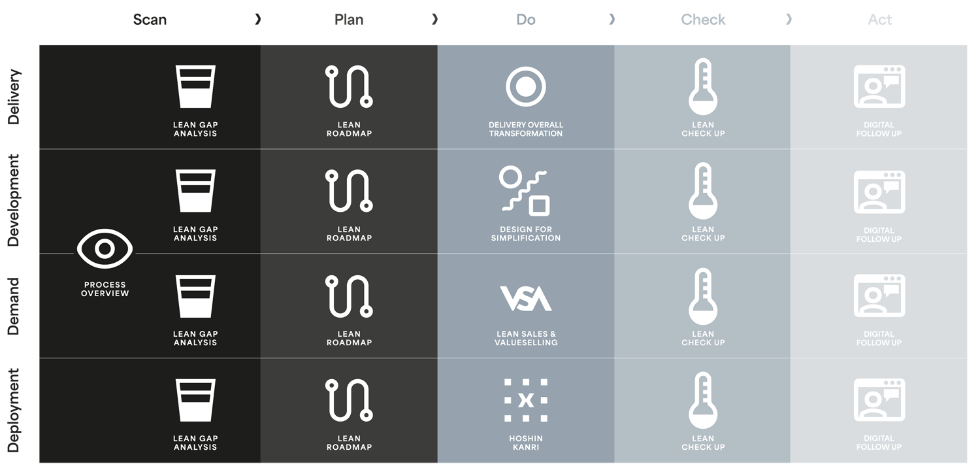Screen dimensions: 980x472
Task: Open Lean Roadmap icon in Deployment row
Action: (x=349, y=400)
